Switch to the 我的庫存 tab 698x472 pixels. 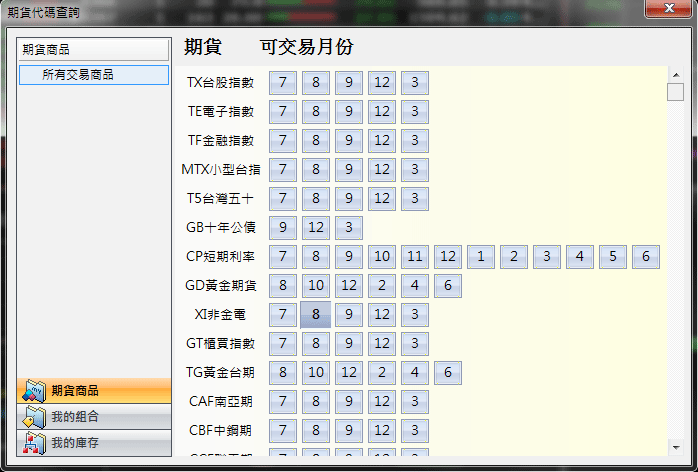(x=94, y=443)
